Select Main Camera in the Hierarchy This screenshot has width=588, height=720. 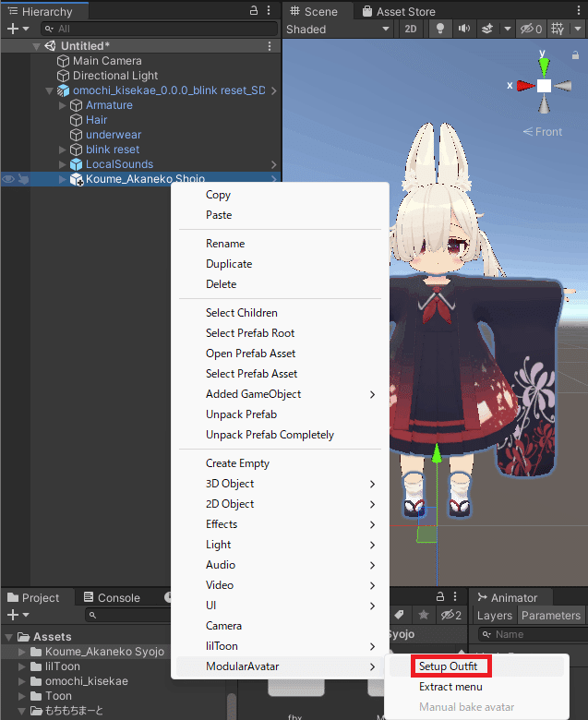107,61
